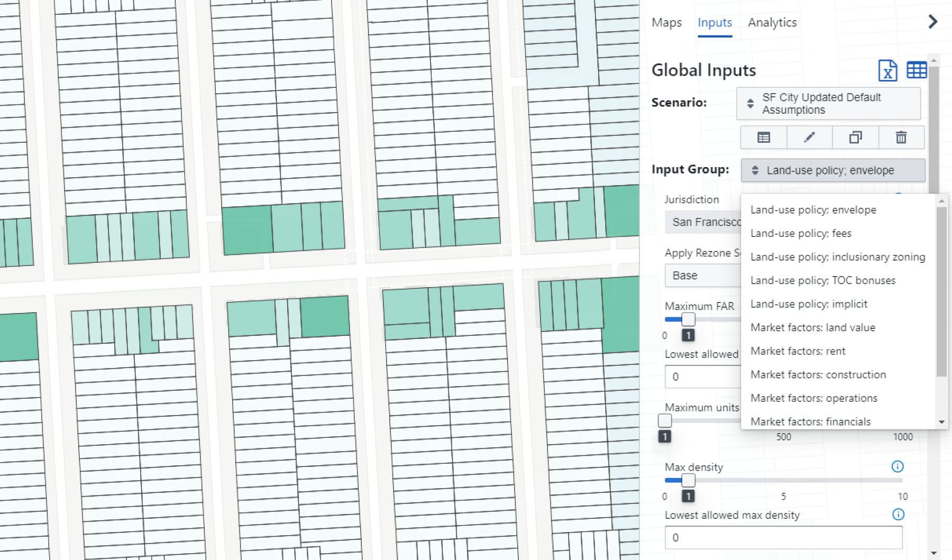This screenshot has width=952, height=560.
Task: Pick Land-use policy; TOC bonuses option
Action: pos(822,280)
